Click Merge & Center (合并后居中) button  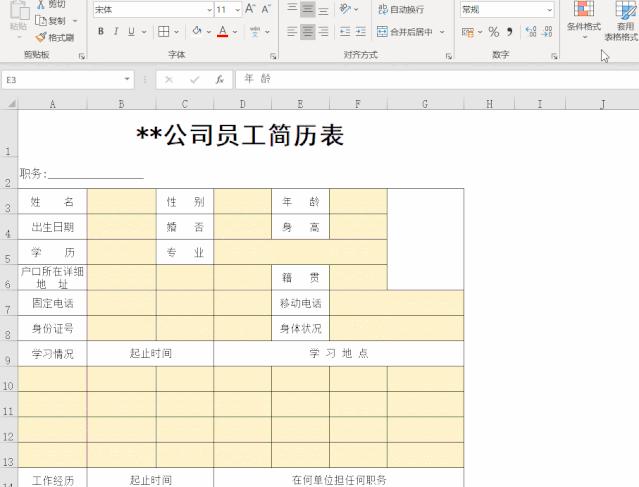pyautogui.click(x=404, y=32)
